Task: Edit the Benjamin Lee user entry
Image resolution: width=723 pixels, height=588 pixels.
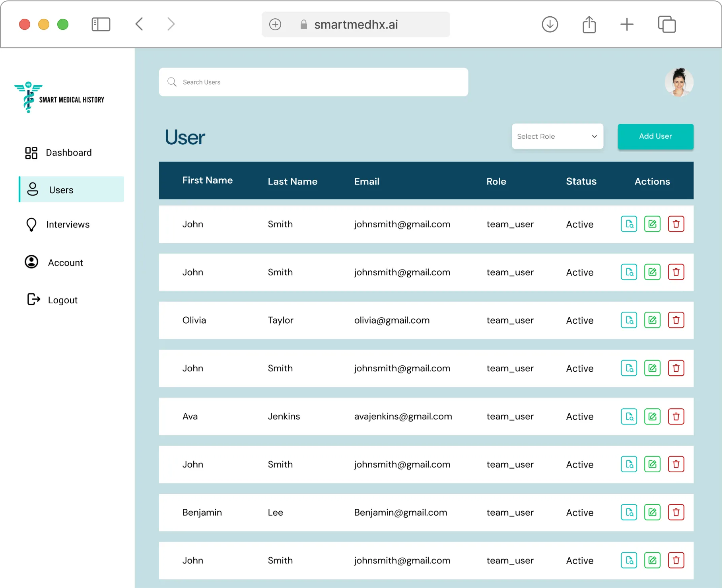Action: point(652,512)
